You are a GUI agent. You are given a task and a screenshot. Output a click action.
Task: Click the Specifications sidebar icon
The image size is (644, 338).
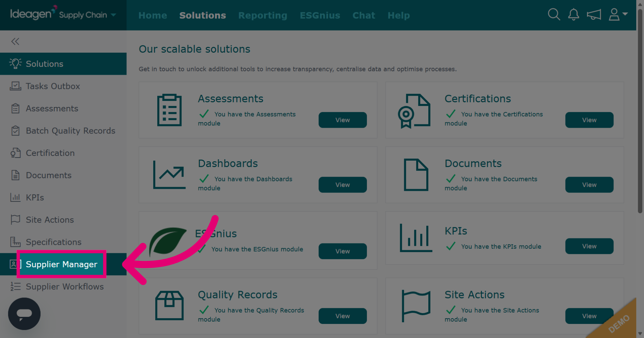coord(15,242)
